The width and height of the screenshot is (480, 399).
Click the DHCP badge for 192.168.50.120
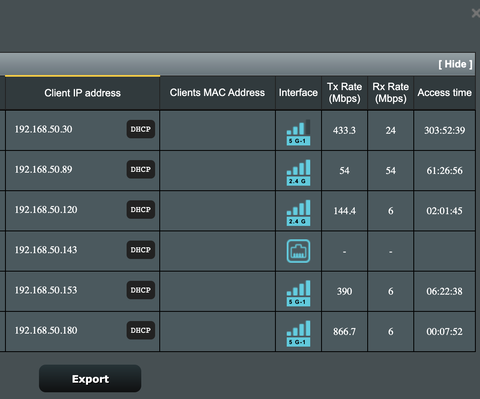tap(141, 210)
